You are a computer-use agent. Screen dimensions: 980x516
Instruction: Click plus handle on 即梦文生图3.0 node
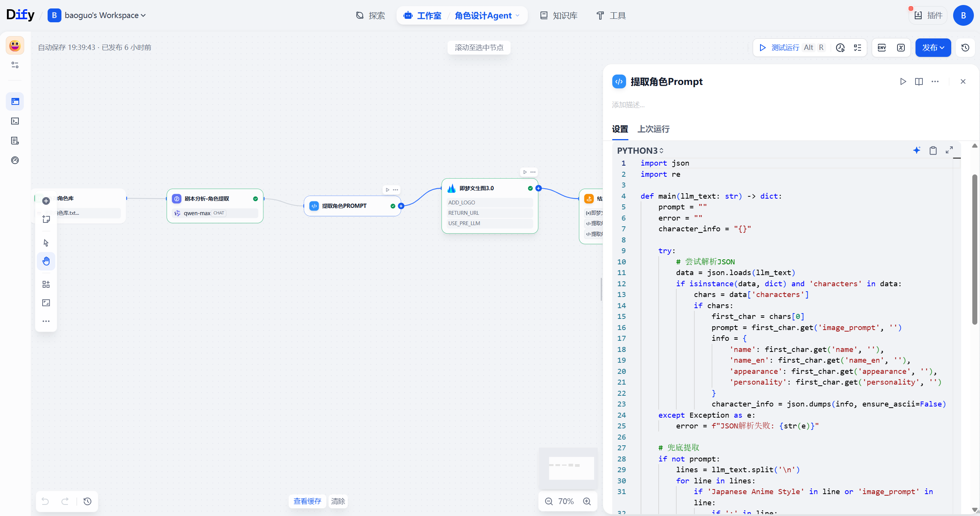click(539, 188)
